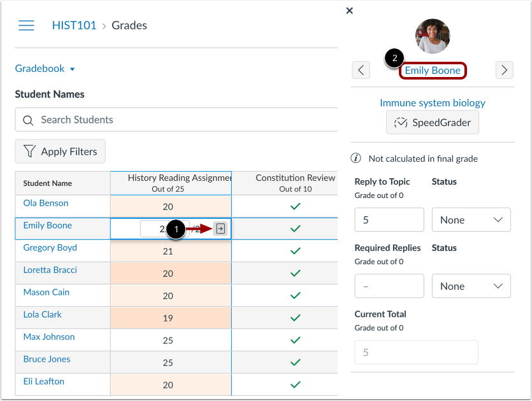Screen dimensions: 532x401
Task: Toggle Lola Clark's Constitution Review checkmark
Action: point(294,317)
